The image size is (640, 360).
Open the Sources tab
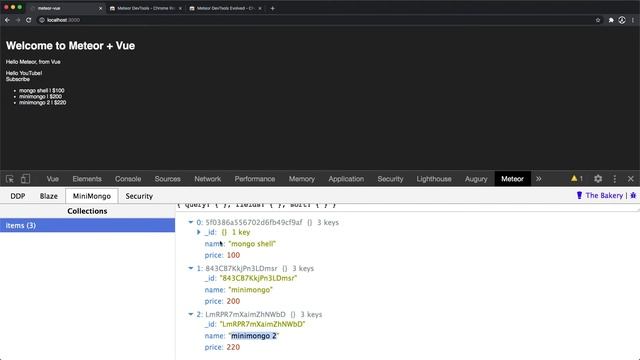[x=167, y=179]
